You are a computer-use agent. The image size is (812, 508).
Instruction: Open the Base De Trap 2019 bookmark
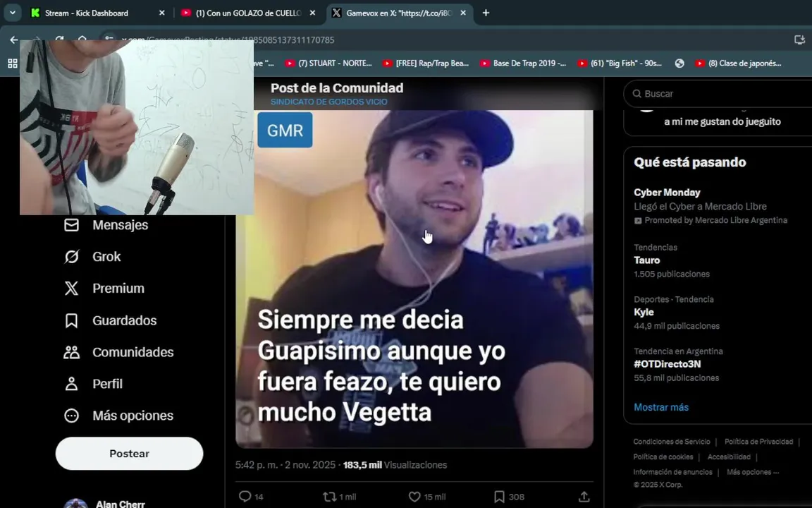coord(523,64)
